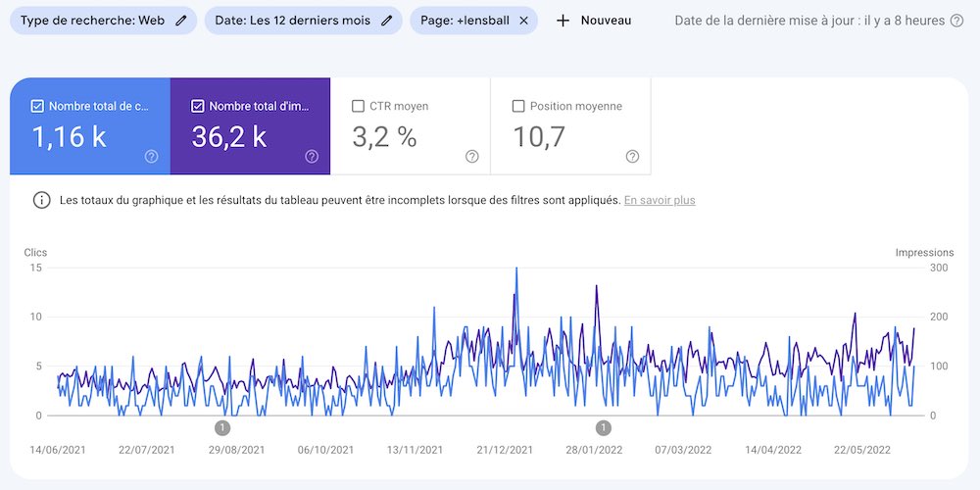Edit the Date: Les 12 derniers mois pencil

pyautogui.click(x=387, y=21)
